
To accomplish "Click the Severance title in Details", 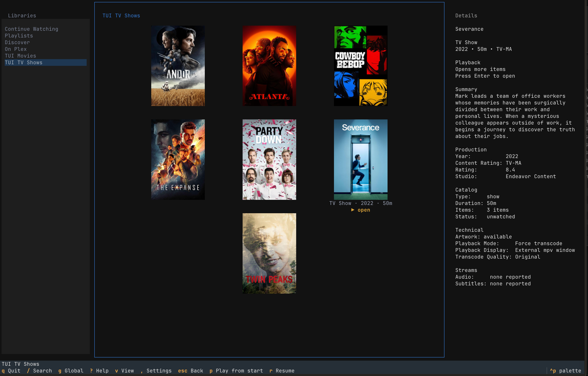I will pos(469,29).
